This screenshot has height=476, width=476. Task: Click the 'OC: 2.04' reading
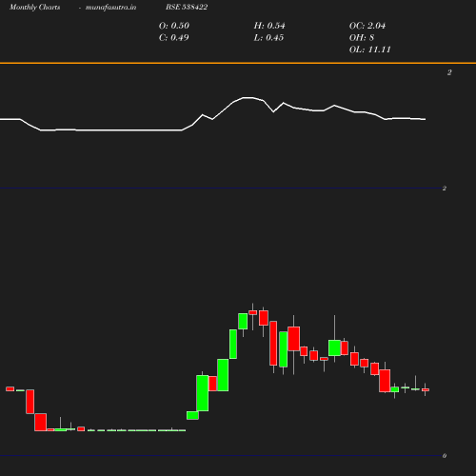click(367, 26)
